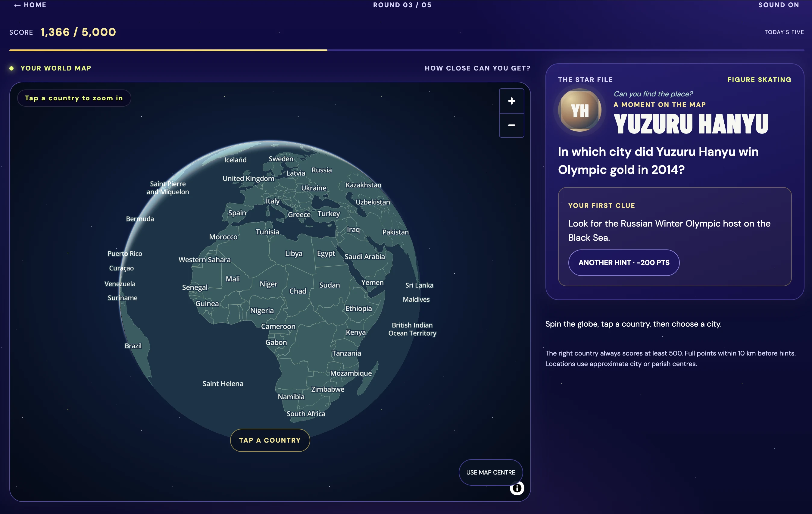Open the map info icon
The image size is (812, 514).
click(517, 488)
